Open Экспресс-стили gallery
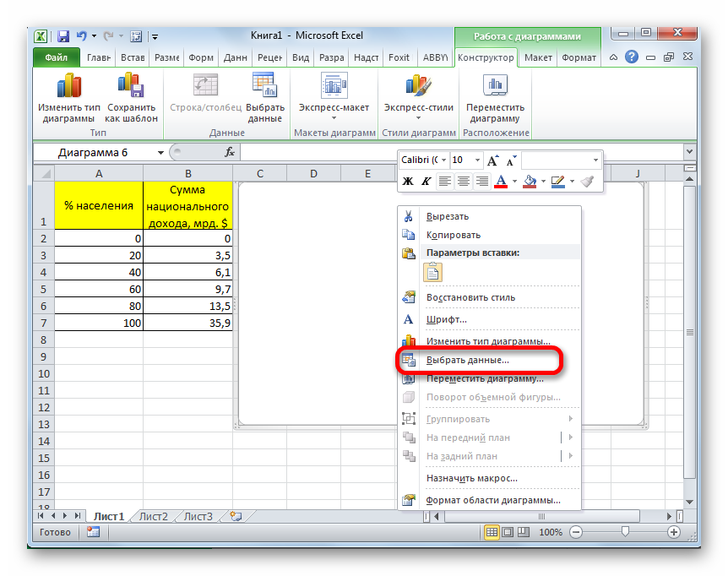This screenshot has height=576, width=728. click(x=418, y=96)
